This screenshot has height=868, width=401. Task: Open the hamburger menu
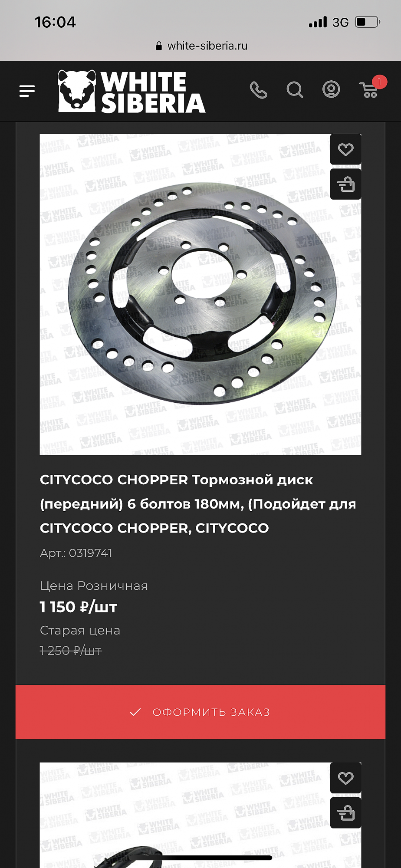27,91
